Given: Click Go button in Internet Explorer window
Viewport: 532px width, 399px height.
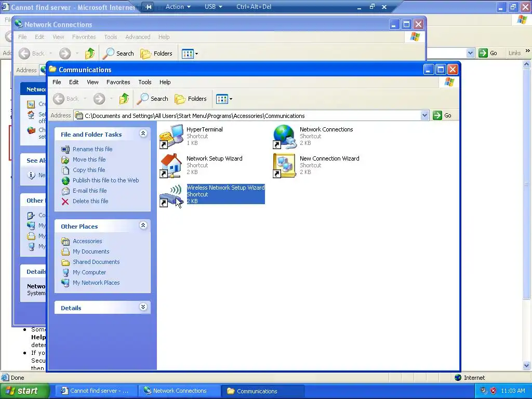Looking at the screenshot, I should coord(488,53).
